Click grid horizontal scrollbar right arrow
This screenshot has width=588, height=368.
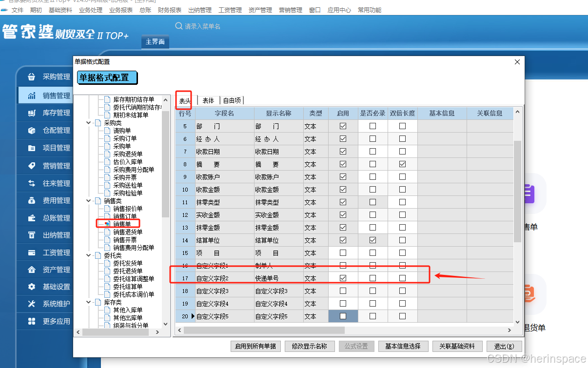[x=510, y=330]
